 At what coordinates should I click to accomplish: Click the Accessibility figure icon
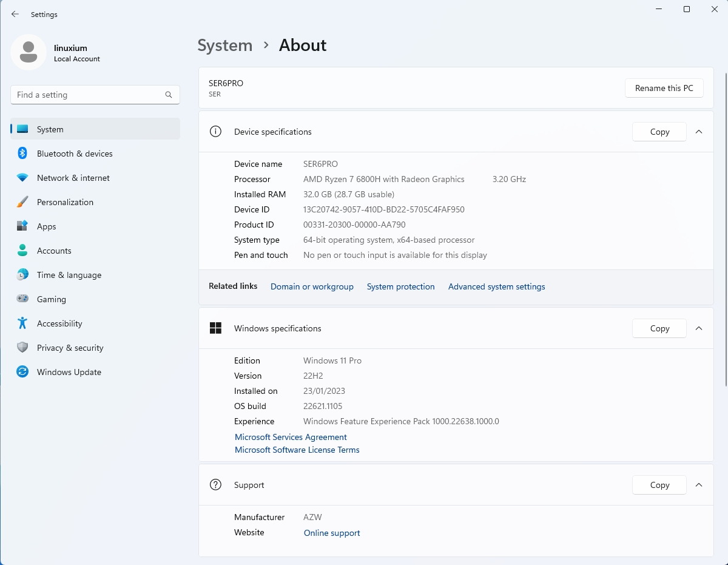tap(22, 323)
